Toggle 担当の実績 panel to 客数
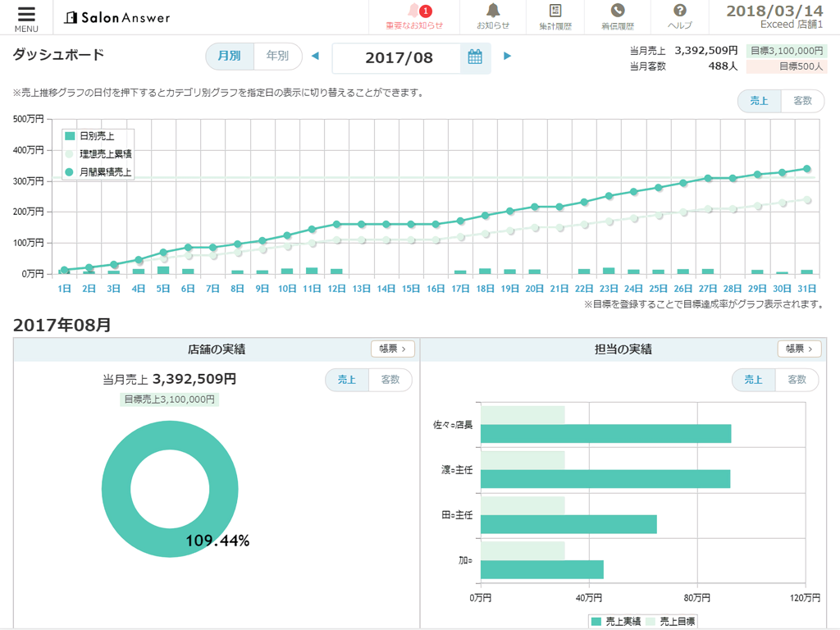Screen dimensions: 840x630 click(797, 380)
